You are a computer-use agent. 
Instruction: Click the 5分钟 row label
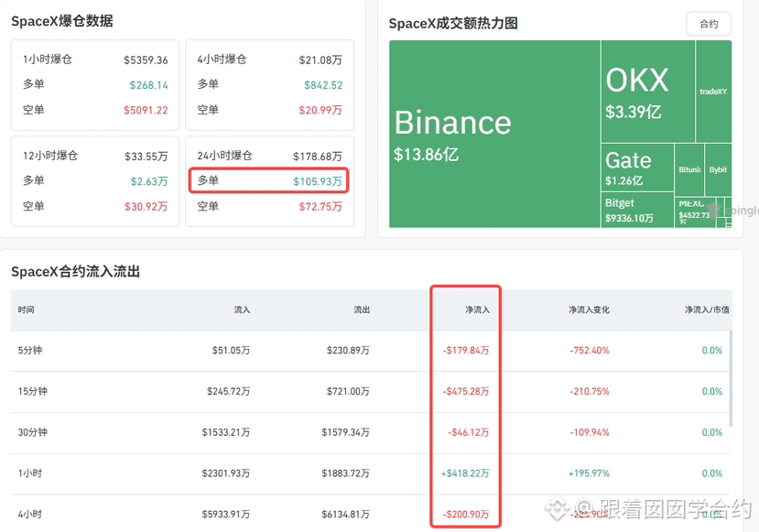(30, 351)
